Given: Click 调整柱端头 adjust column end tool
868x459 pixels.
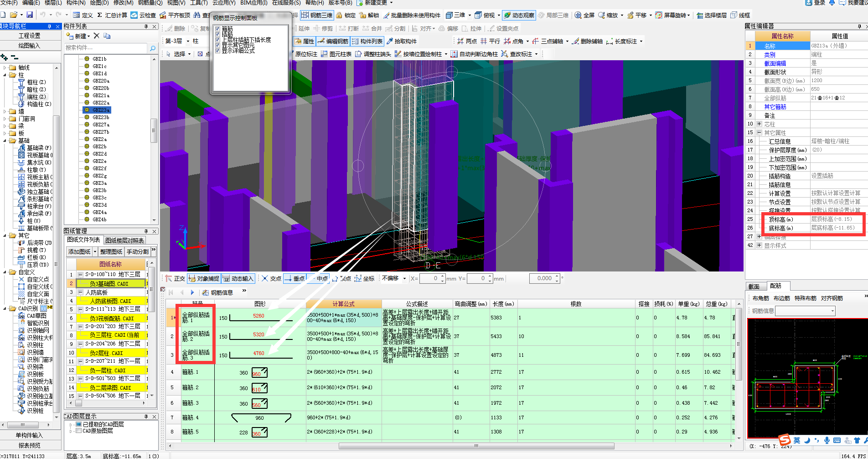Looking at the screenshot, I should 373,54.
